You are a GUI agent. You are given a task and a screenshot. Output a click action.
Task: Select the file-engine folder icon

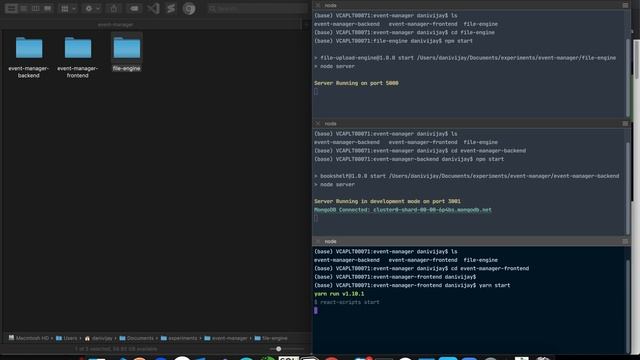127,48
